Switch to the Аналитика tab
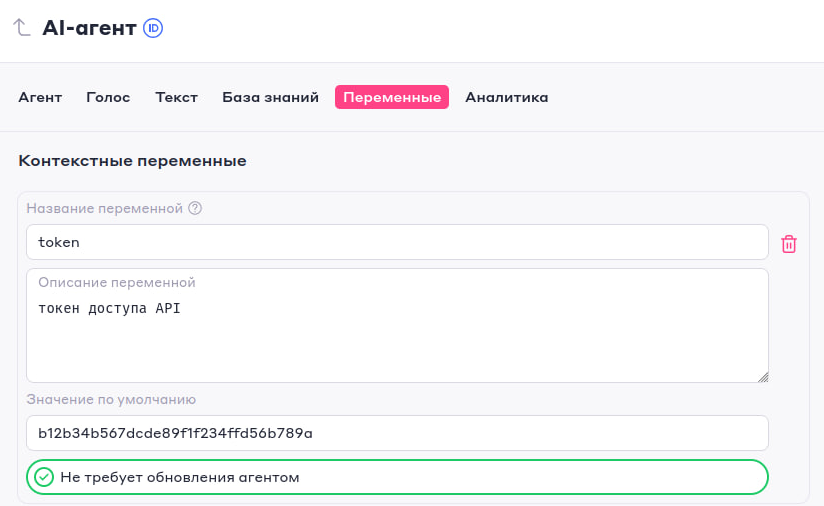The image size is (824, 506). tap(507, 97)
